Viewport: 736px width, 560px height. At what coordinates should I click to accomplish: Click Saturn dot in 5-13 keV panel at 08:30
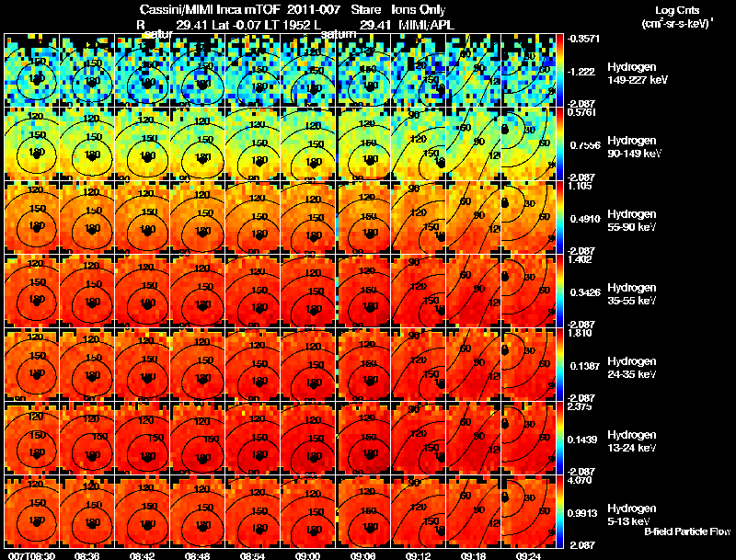(x=37, y=524)
